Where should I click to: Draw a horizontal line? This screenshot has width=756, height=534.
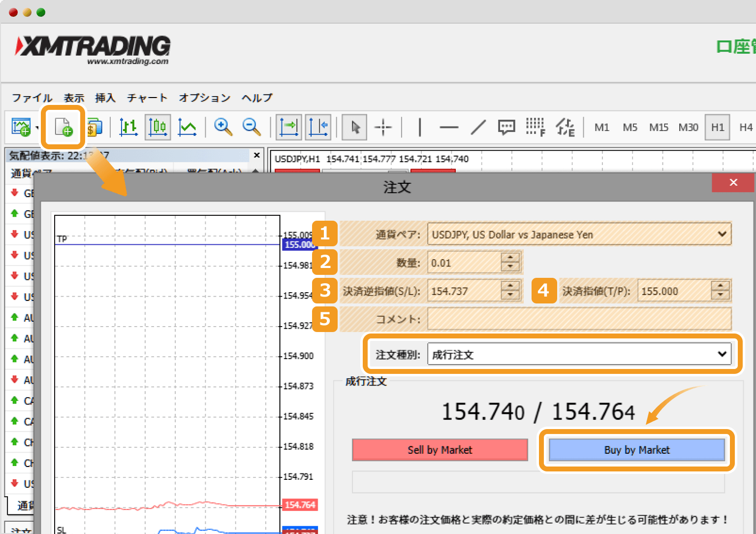pos(448,127)
